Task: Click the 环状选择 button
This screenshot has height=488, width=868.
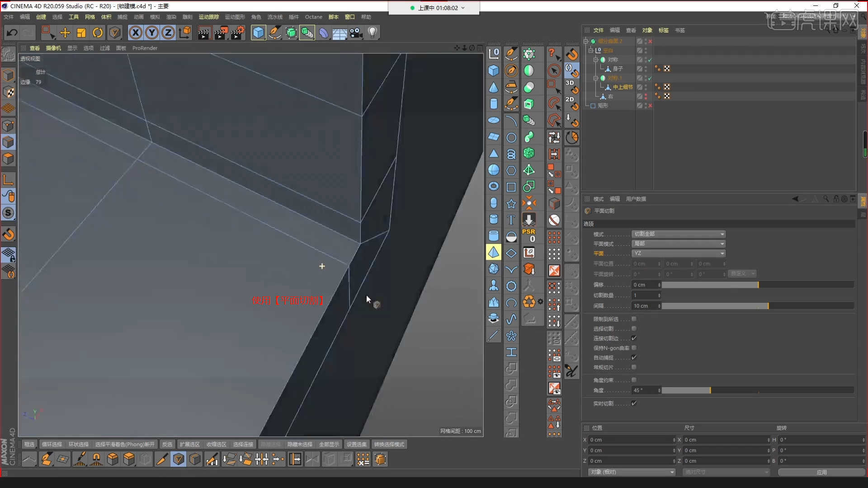Action: pyautogui.click(x=79, y=444)
